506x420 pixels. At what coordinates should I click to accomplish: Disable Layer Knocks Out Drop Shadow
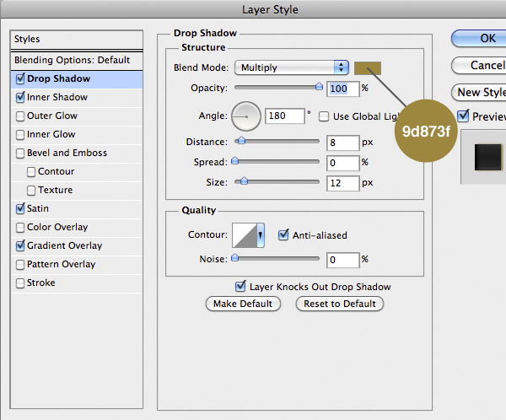[241, 287]
